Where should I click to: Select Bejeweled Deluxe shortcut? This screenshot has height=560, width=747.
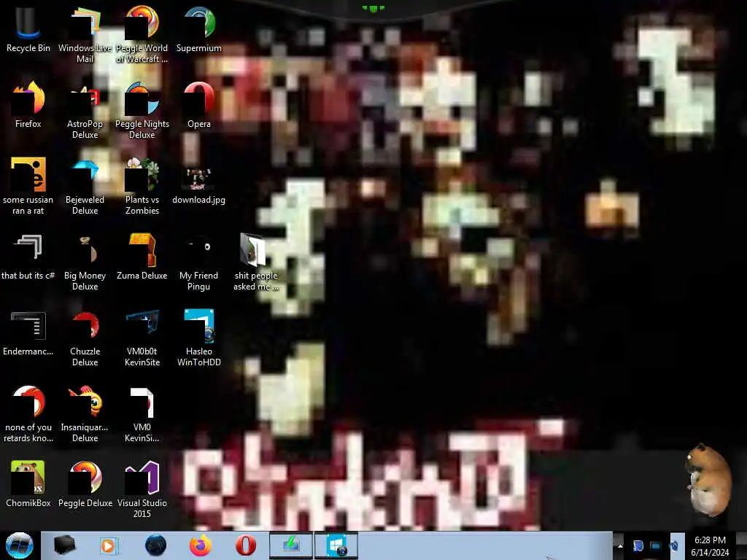pyautogui.click(x=85, y=186)
